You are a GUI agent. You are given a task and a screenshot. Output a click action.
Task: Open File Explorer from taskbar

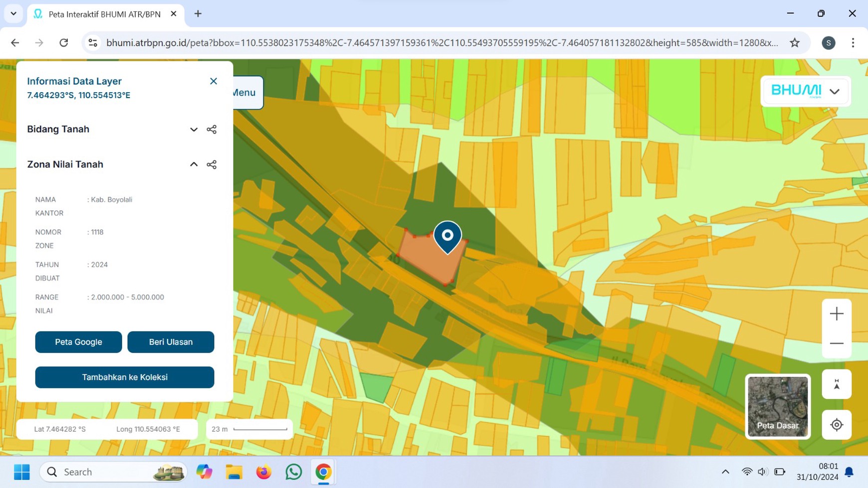pos(234,472)
